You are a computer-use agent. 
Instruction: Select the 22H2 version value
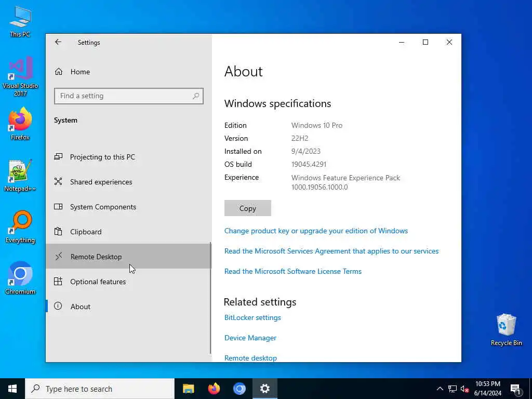[300, 138]
